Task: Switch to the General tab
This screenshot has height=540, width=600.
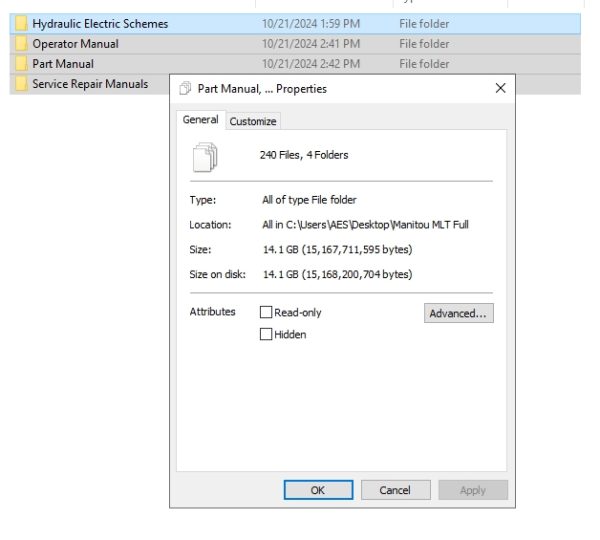Action: point(201,120)
